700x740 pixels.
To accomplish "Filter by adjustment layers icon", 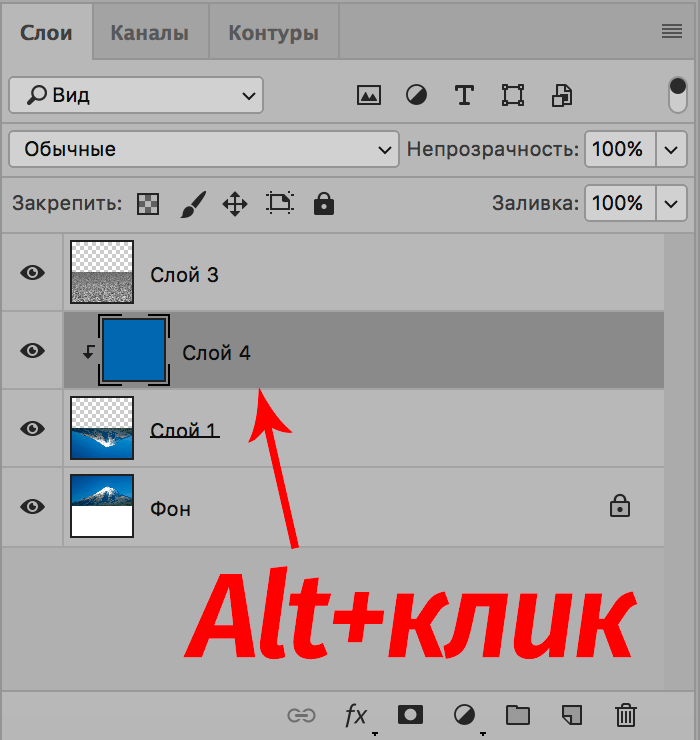I will coord(416,96).
